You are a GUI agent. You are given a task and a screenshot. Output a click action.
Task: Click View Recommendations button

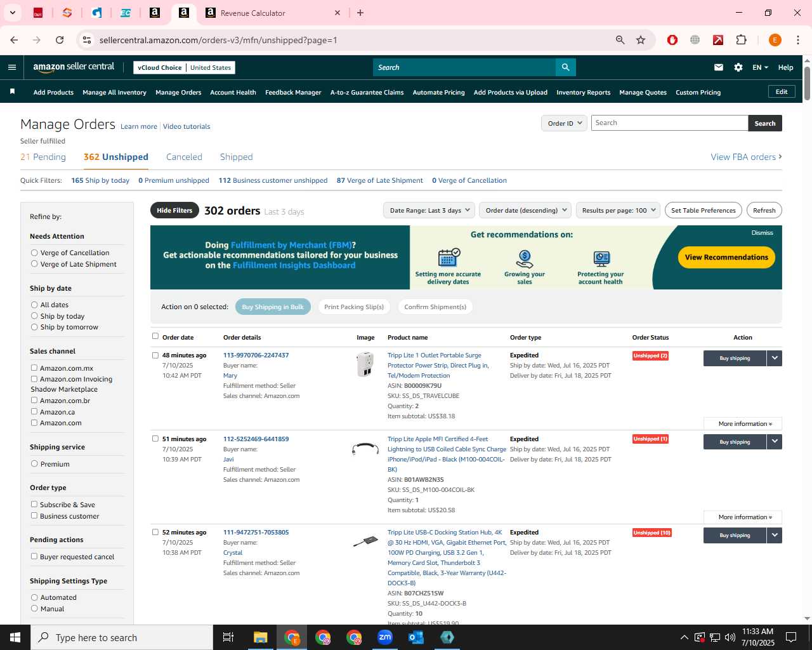point(726,257)
